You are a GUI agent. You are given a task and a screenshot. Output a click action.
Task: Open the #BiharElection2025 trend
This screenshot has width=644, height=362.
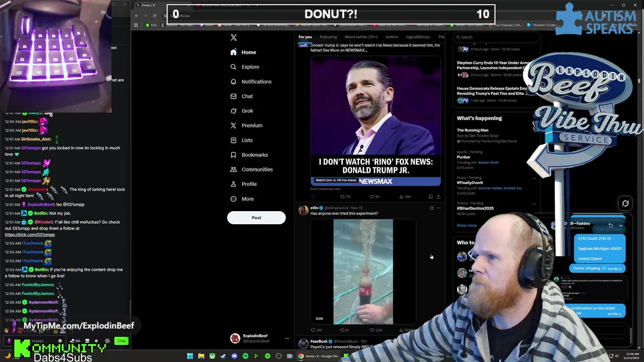[475, 208]
